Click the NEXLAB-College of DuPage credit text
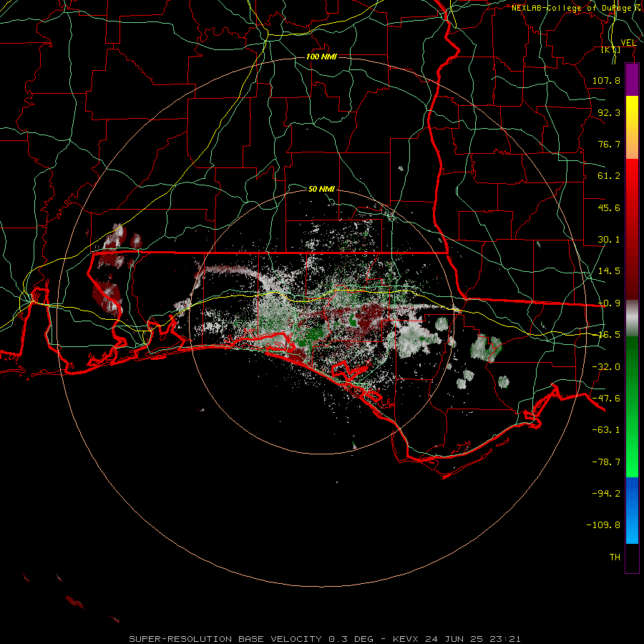The height and width of the screenshot is (644, 644). [x=577, y=8]
